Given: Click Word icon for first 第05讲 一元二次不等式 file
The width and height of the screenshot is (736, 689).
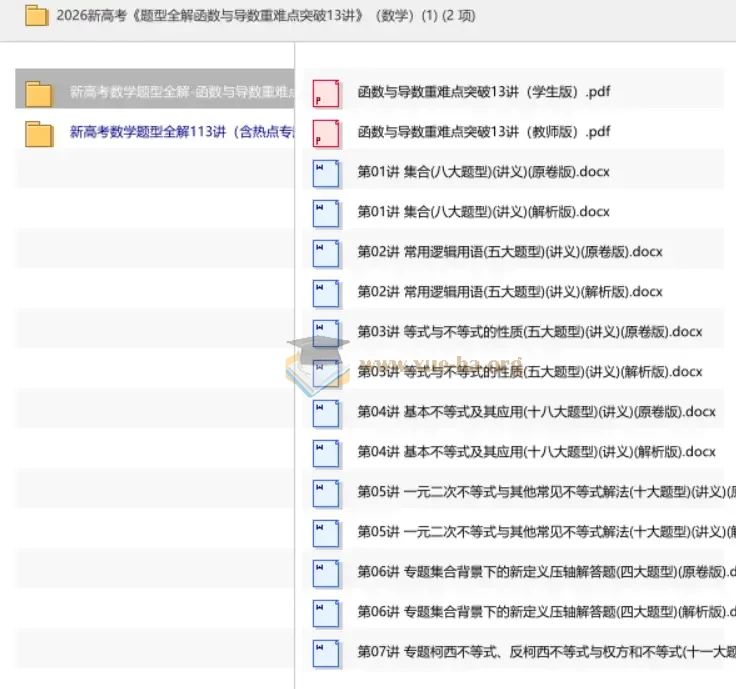Looking at the screenshot, I should 326,494.
